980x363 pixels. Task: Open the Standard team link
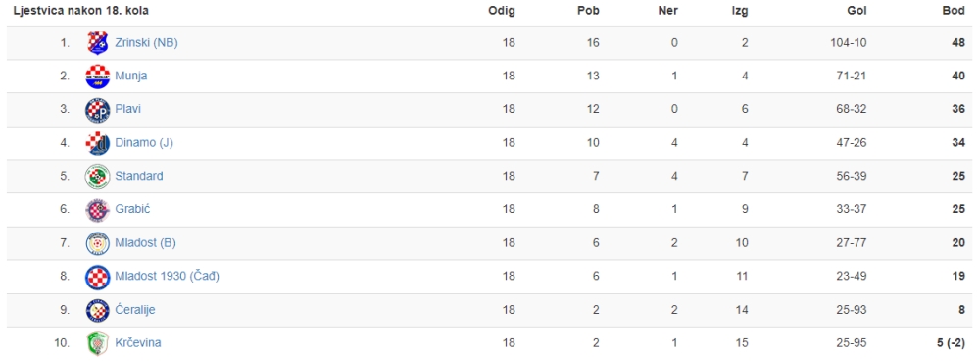click(139, 176)
